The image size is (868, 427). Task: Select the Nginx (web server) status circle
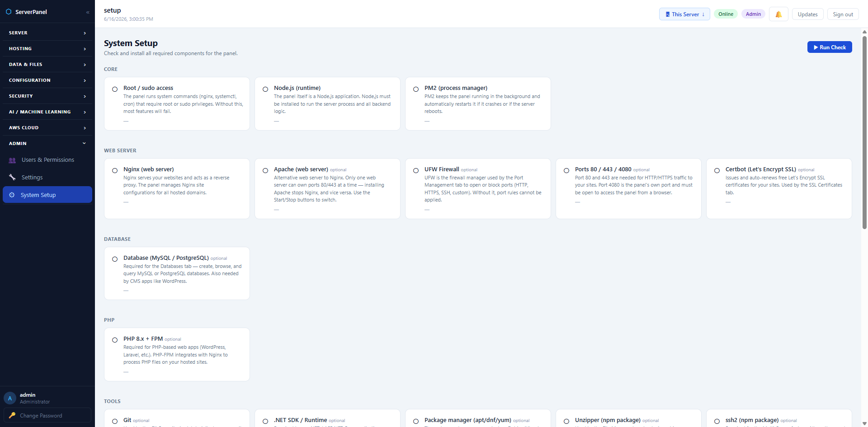tap(115, 171)
